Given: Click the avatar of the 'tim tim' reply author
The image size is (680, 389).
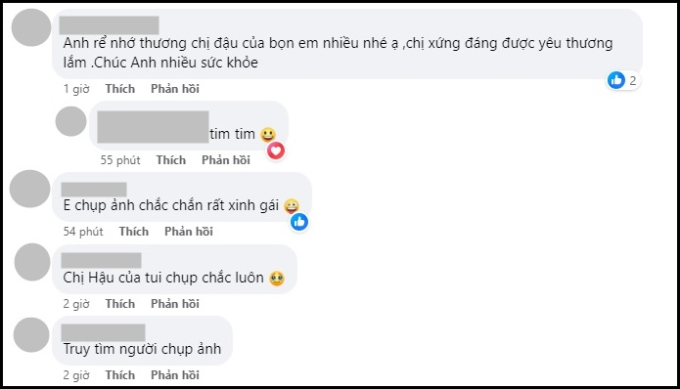Looking at the screenshot, I should point(71,121).
